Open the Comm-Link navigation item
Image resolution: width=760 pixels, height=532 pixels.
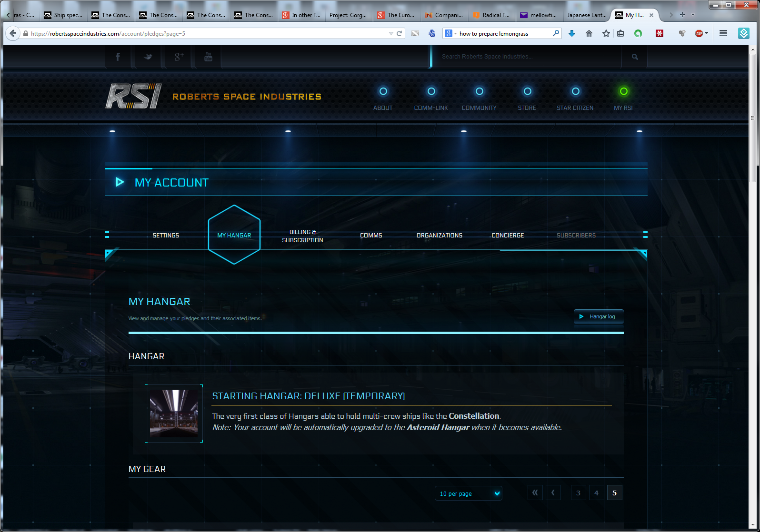[x=431, y=99]
